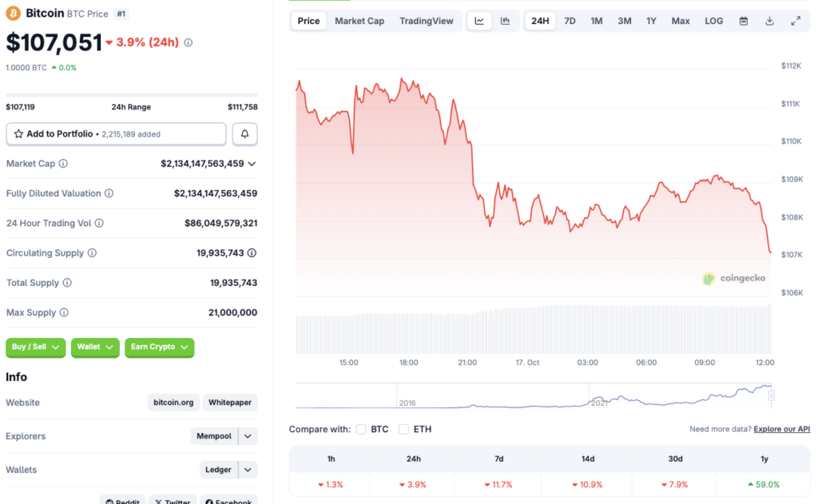
Task: Expand the Market Cap value chevron
Action: [x=252, y=164]
